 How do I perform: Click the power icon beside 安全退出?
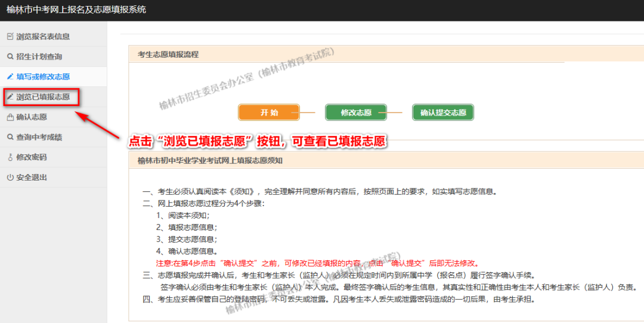(10, 178)
